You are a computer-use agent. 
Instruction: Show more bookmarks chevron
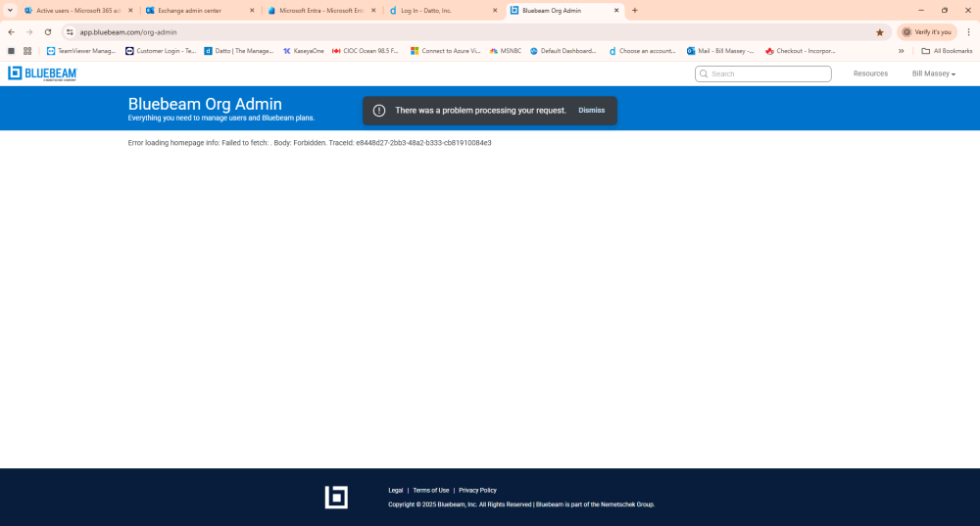902,51
